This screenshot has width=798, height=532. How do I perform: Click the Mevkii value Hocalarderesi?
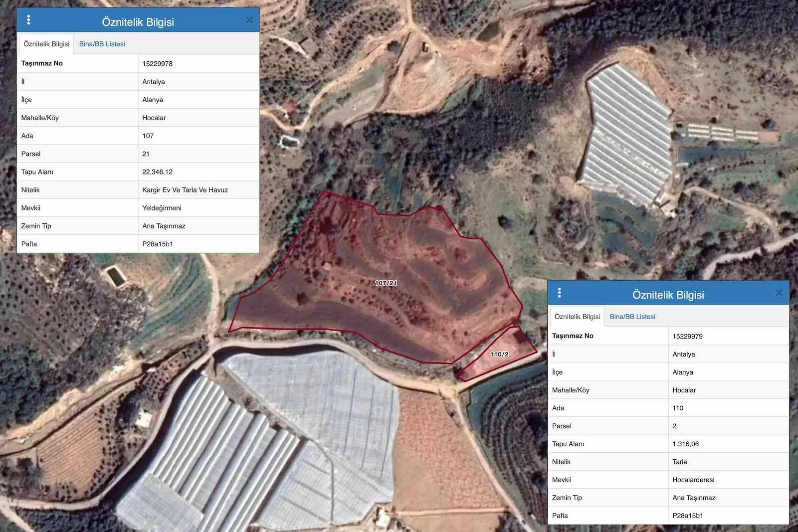(693, 480)
